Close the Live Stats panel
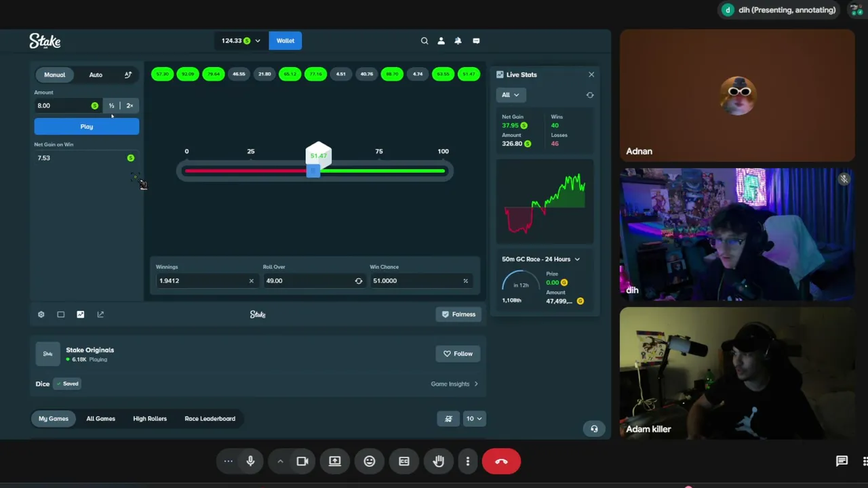868x488 pixels. (591, 75)
